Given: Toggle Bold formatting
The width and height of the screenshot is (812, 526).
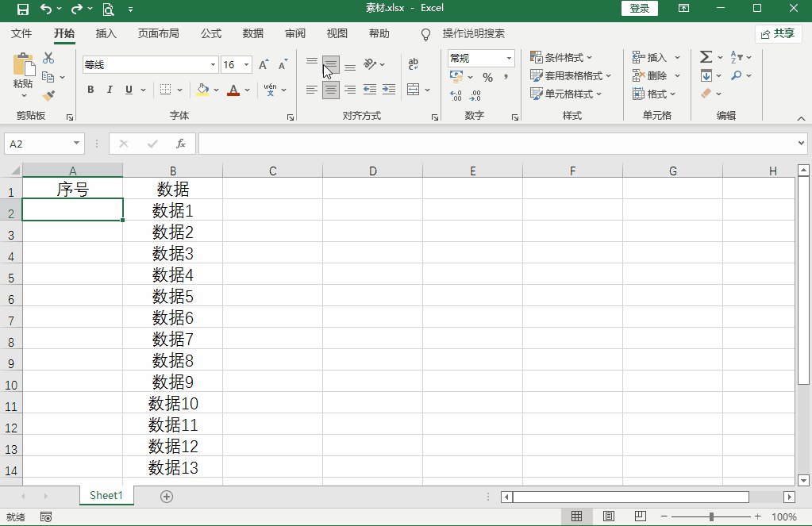Looking at the screenshot, I should (x=90, y=90).
